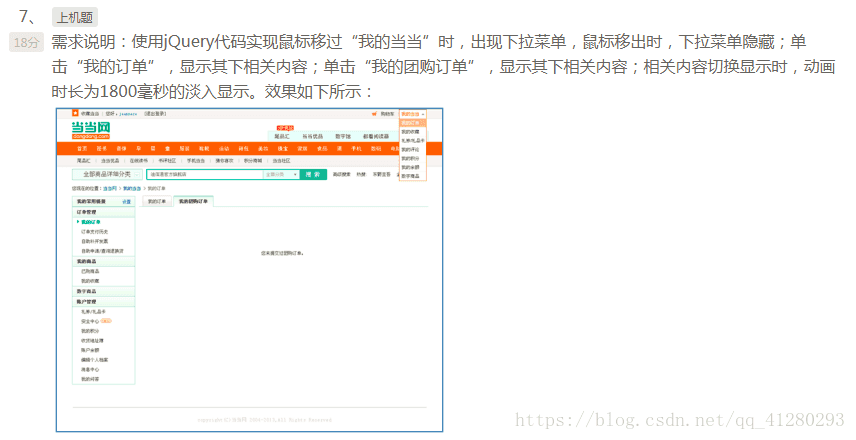This screenshot has height=440, width=856.
Task: Click 图书 in the orange navigation bar
Action: click(x=102, y=148)
